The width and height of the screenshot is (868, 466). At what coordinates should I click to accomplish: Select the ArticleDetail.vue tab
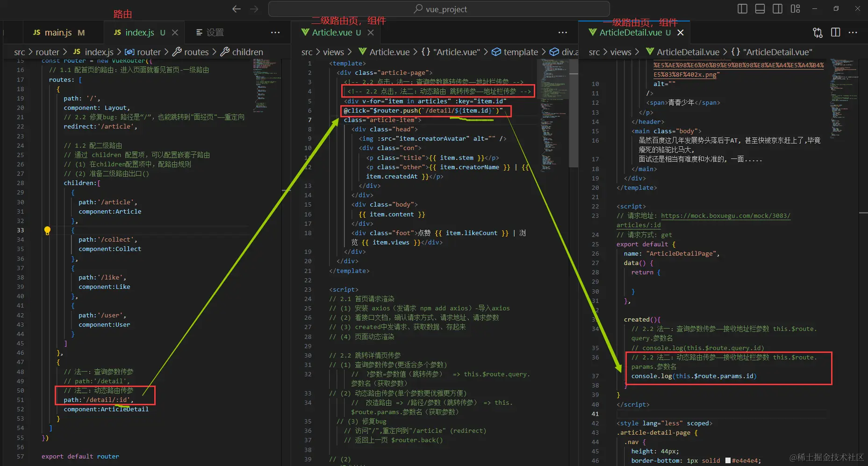coord(631,32)
